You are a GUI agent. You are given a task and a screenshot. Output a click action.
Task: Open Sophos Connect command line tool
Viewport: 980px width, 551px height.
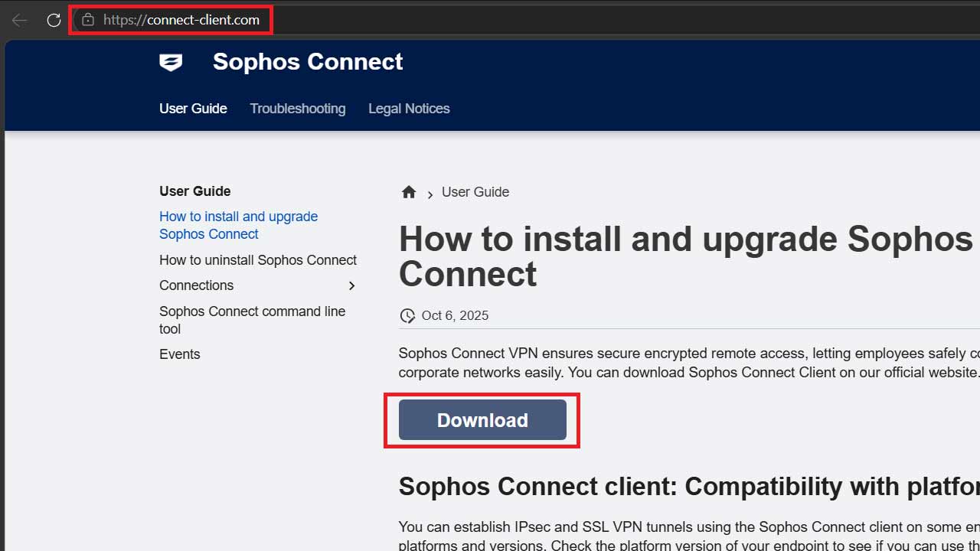click(252, 320)
